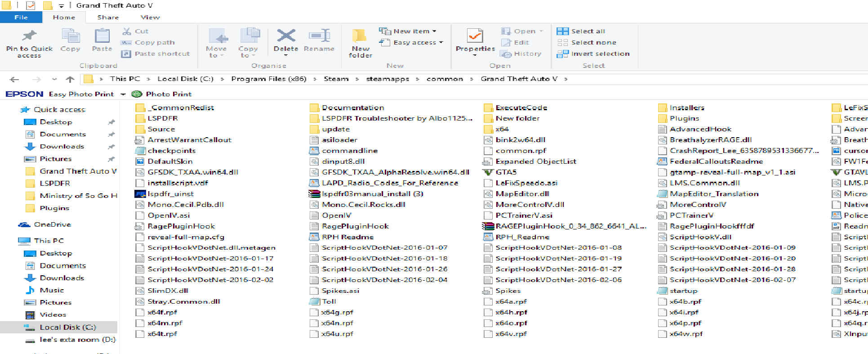Click the Pin to Quick access icon
The height and width of the screenshot is (354, 868).
pyautogui.click(x=29, y=35)
